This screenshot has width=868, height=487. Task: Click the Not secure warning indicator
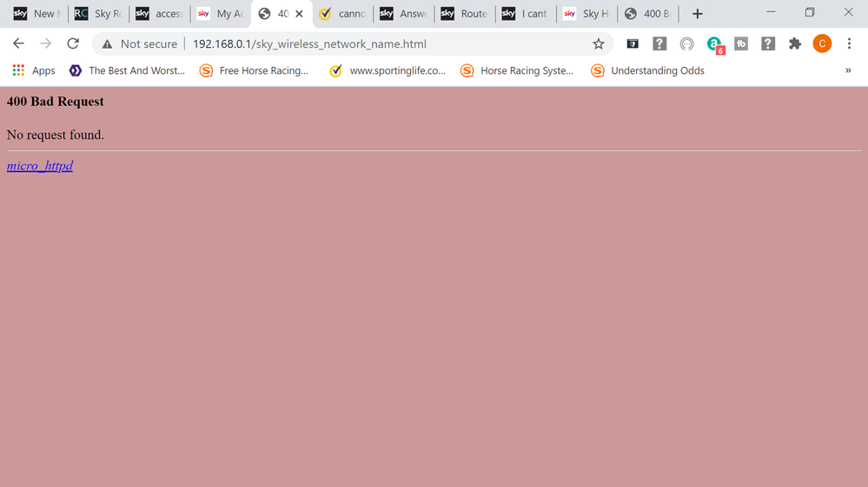139,43
